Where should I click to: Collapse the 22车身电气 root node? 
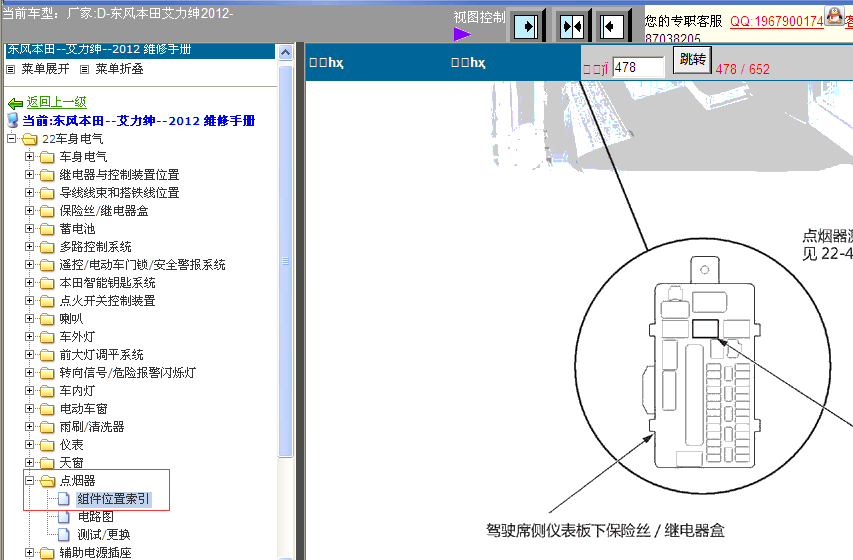tap(11, 139)
